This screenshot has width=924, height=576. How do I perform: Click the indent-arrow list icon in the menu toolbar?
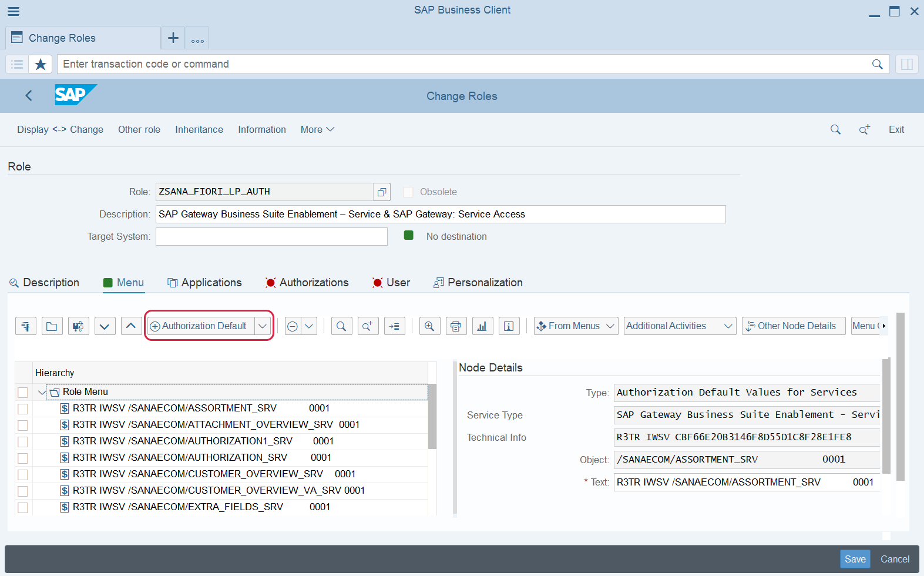[394, 326]
